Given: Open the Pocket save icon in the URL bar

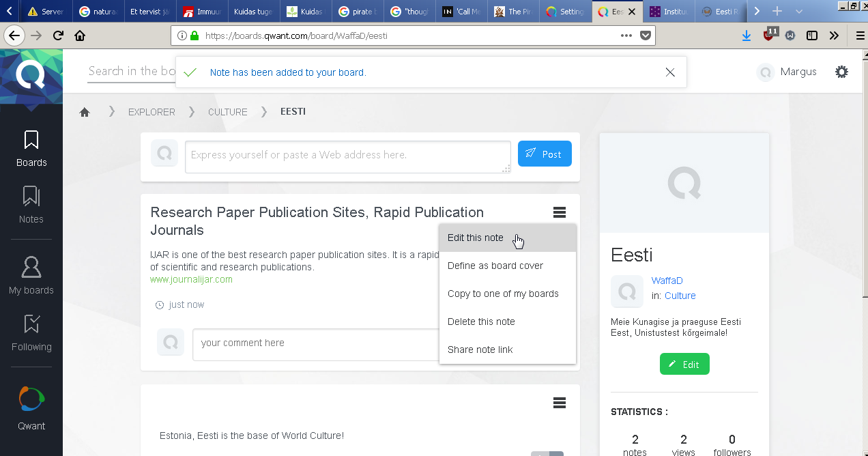Looking at the screenshot, I should 645,35.
